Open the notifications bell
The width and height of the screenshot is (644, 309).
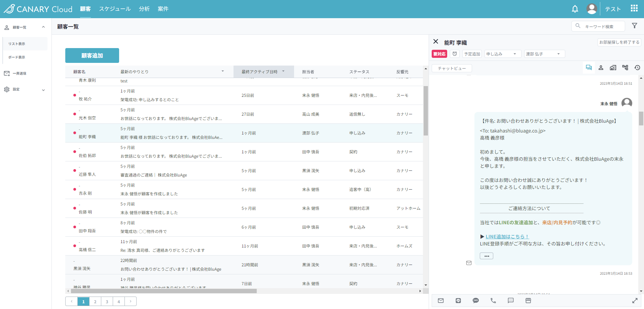pyautogui.click(x=575, y=9)
